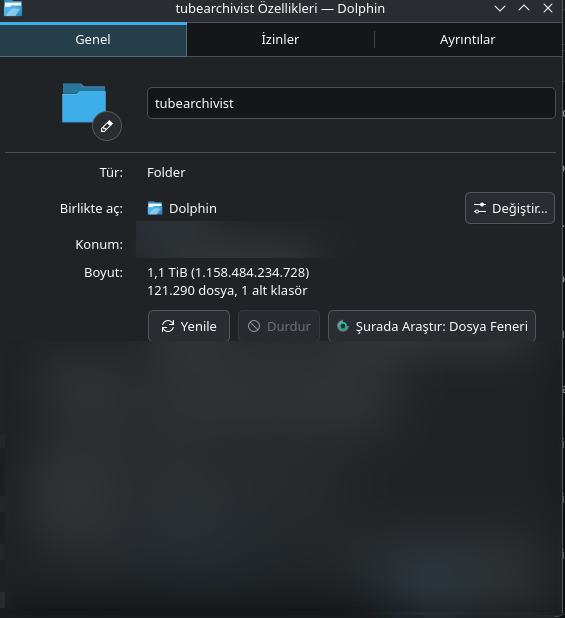Click the Durdur stop button
Screen dimensions: 565x618
(x=279, y=326)
